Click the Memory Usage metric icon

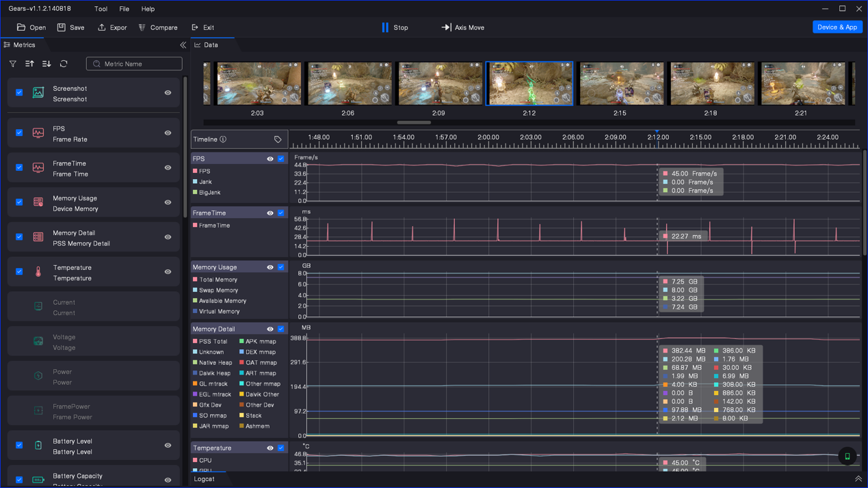pyautogui.click(x=38, y=202)
